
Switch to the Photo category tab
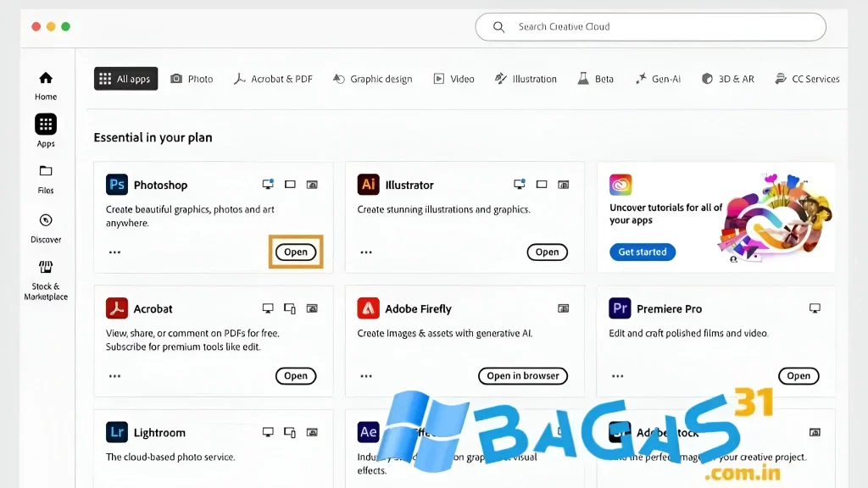(x=192, y=79)
